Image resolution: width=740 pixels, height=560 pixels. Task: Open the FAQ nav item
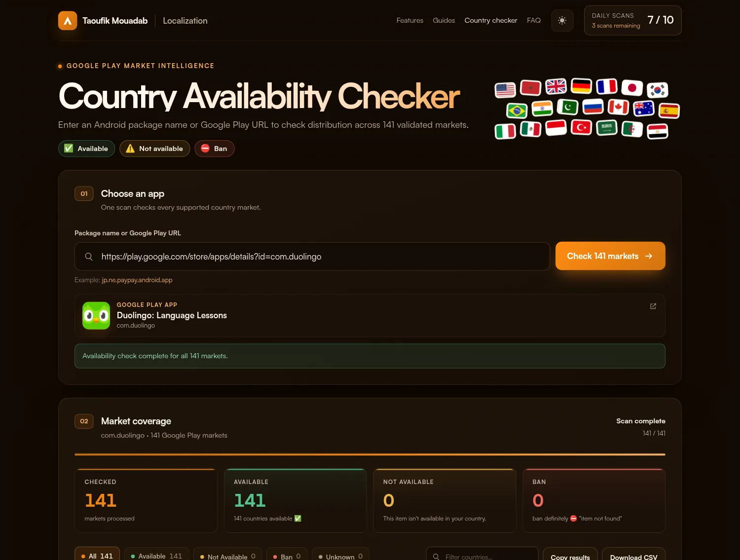[x=534, y=21]
